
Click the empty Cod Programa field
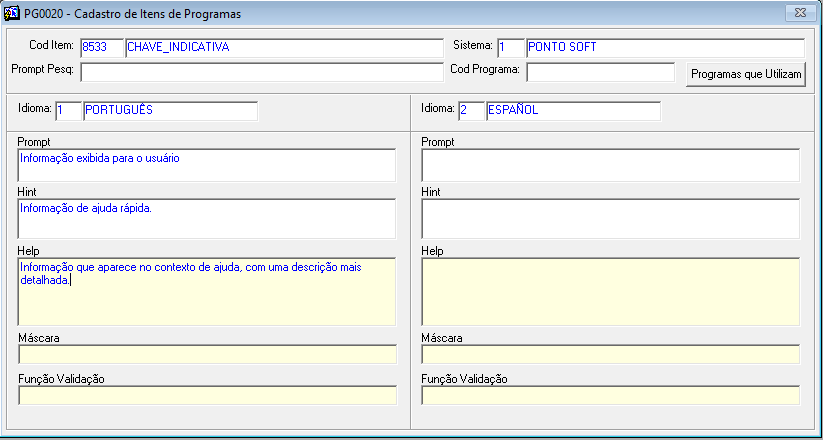tap(600, 72)
